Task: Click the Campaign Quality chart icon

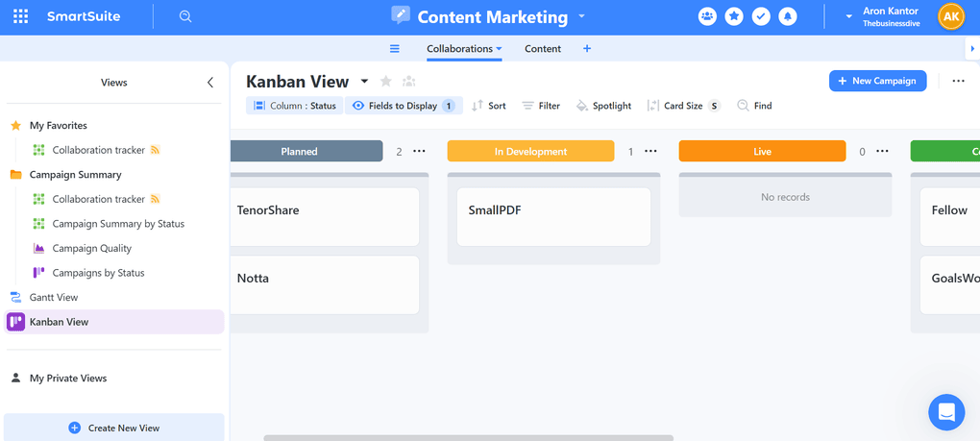Action: click(38, 248)
